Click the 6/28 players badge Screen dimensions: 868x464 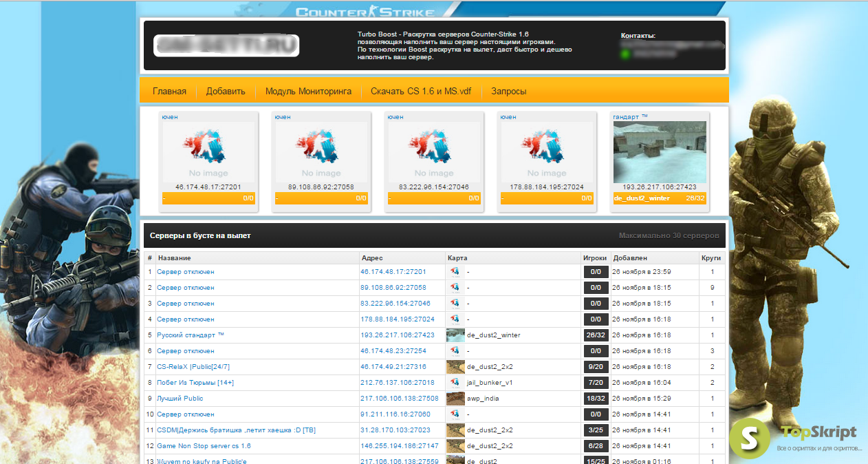[x=596, y=446]
